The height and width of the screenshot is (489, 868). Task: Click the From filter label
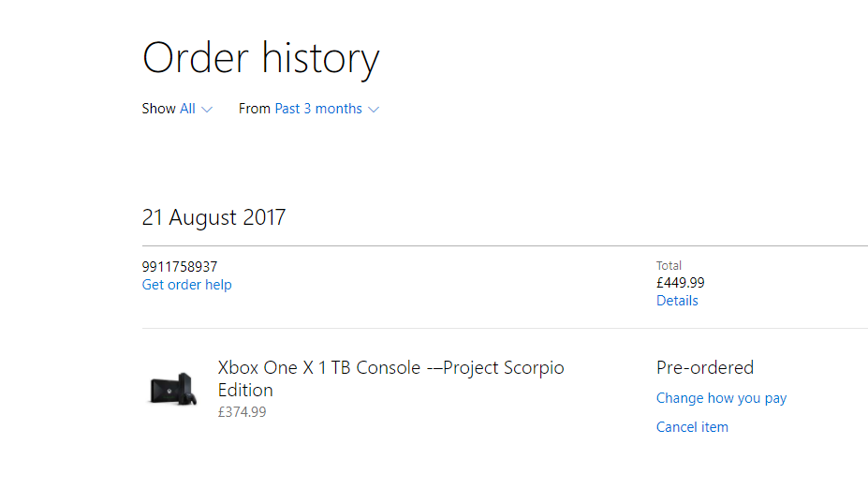254,109
